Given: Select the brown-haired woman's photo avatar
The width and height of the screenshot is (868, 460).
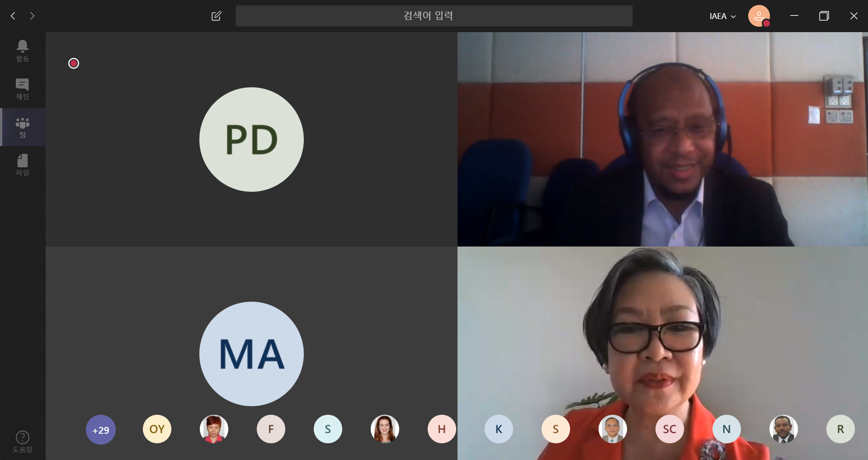Looking at the screenshot, I should pos(385,429).
